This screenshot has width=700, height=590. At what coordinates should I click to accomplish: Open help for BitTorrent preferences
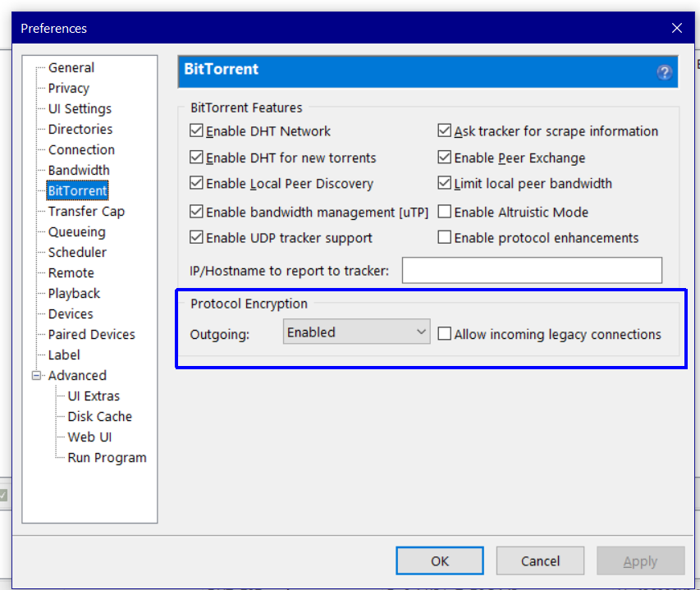pos(664,72)
